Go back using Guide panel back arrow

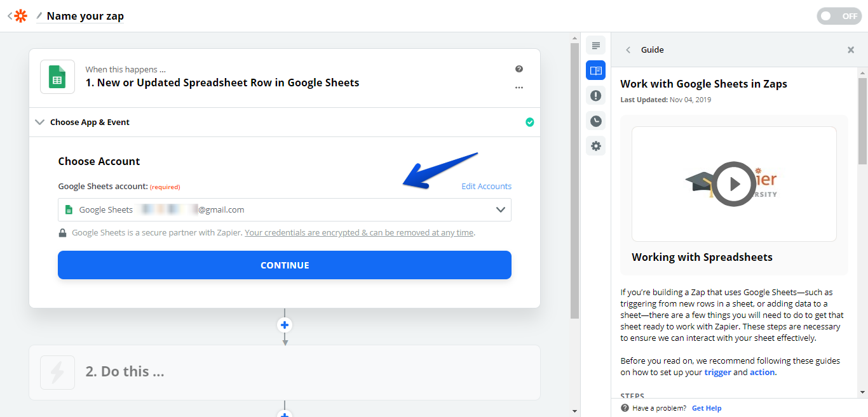coord(628,50)
